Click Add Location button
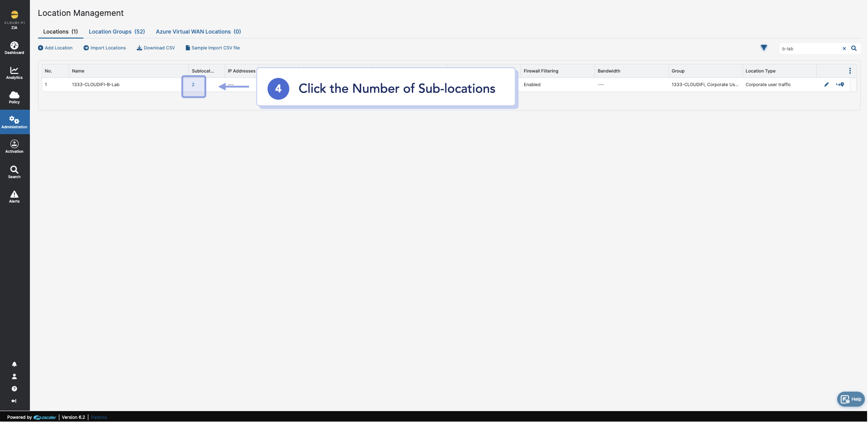This screenshot has height=422, width=868. click(55, 48)
